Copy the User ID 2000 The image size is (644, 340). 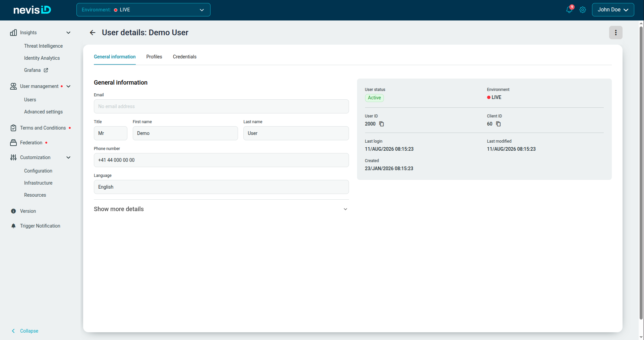pos(382,124)
